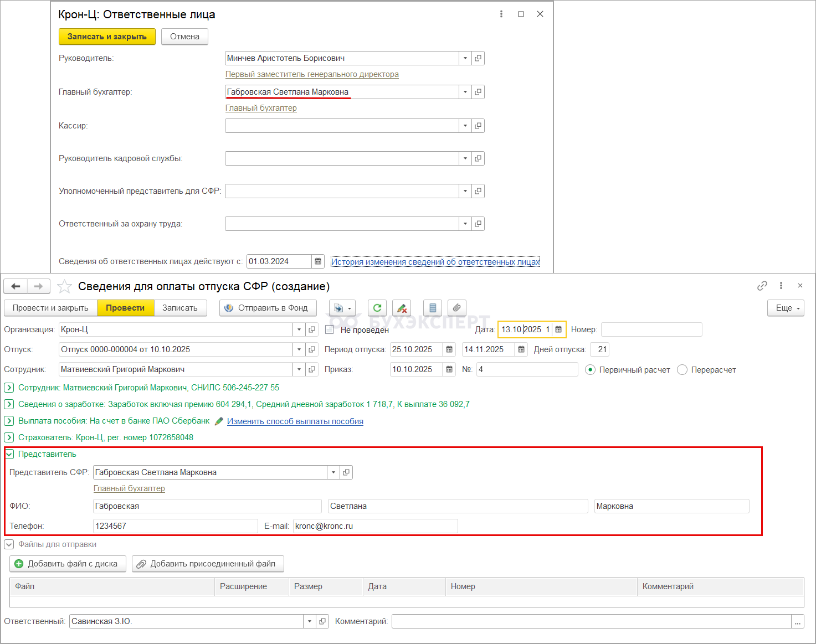
Task: Open the Главный бухгалтер record with the open icon
Action: (478, 92)
